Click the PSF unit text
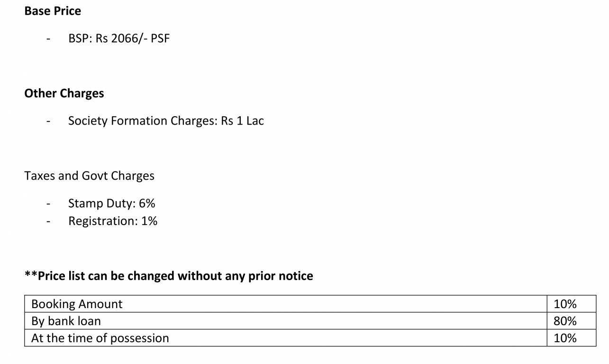Viewport: 609px width, 364px height. click(x=160, y=38)
